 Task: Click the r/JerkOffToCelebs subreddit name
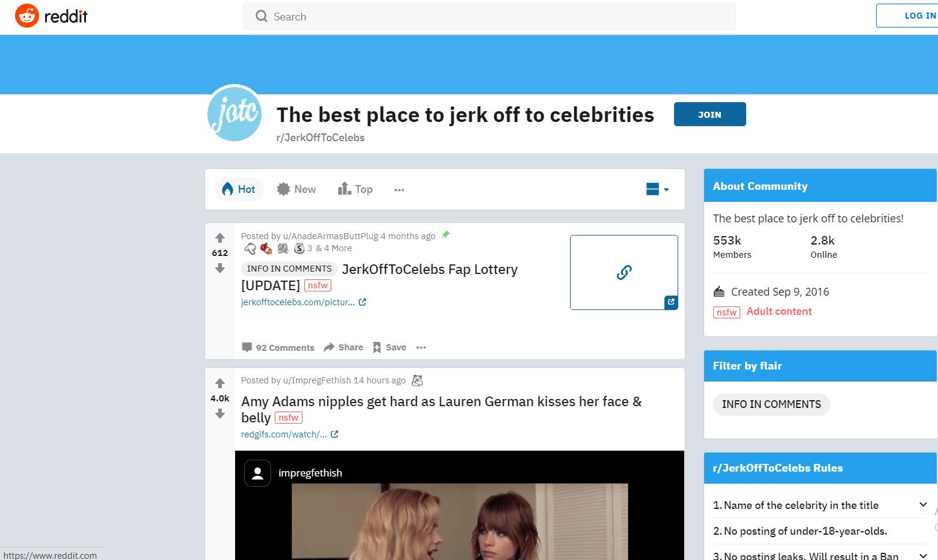[320, 138]
